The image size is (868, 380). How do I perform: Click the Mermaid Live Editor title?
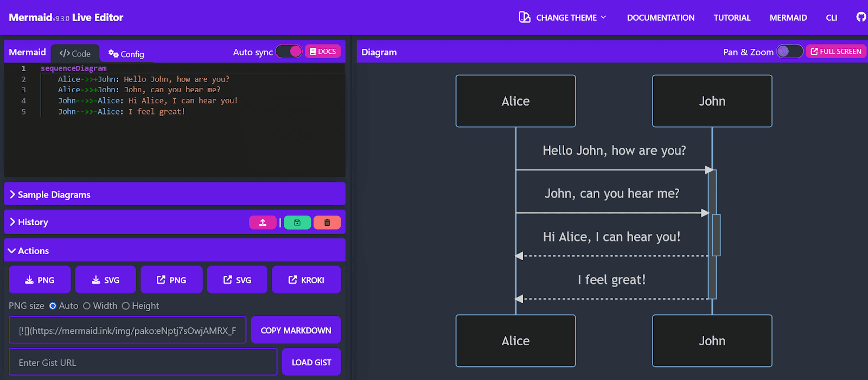66,17
